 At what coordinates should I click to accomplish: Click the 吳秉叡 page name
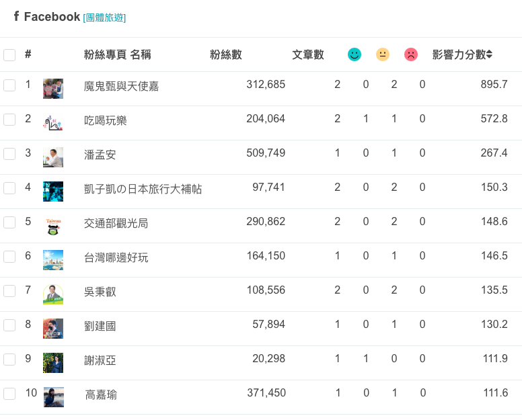pos(100,292)
